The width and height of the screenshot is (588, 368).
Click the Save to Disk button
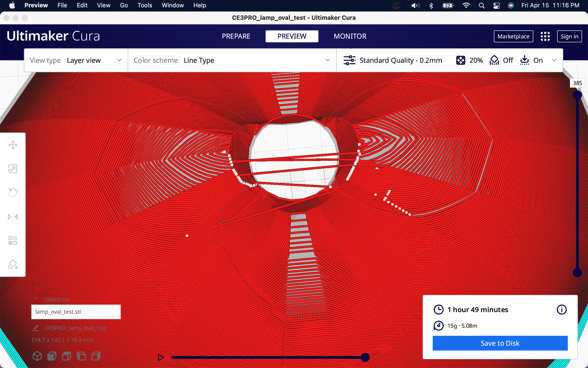tap(500, 343)
